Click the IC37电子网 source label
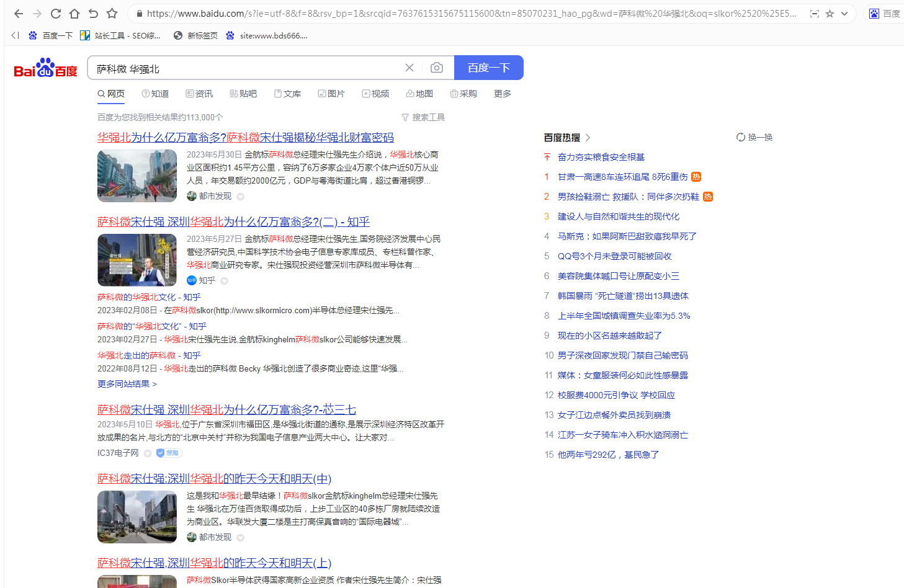Image resolution: width=904 pixels, height=588 pixels. (118, 453)
